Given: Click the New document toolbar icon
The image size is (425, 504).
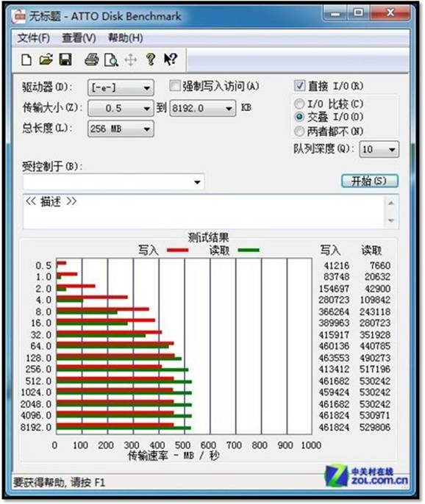Looking at the screenshot, I should [x=26, y=60].
